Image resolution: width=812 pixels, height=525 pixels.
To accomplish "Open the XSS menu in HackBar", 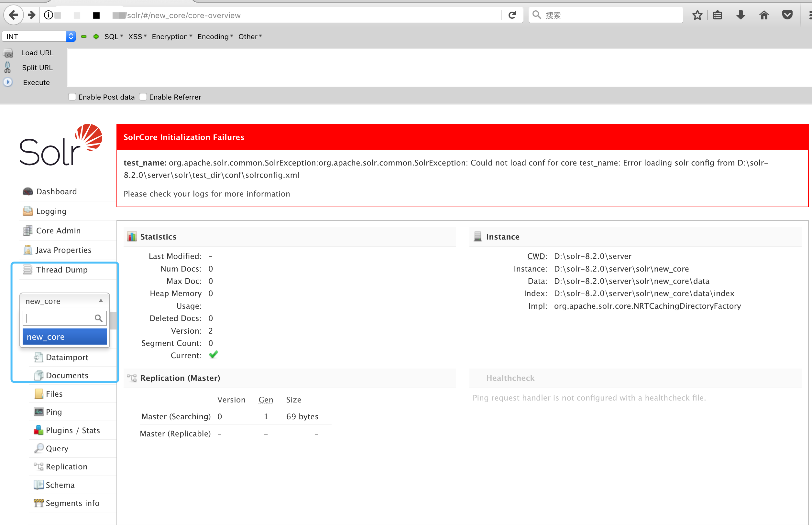I will click(137, 37).
